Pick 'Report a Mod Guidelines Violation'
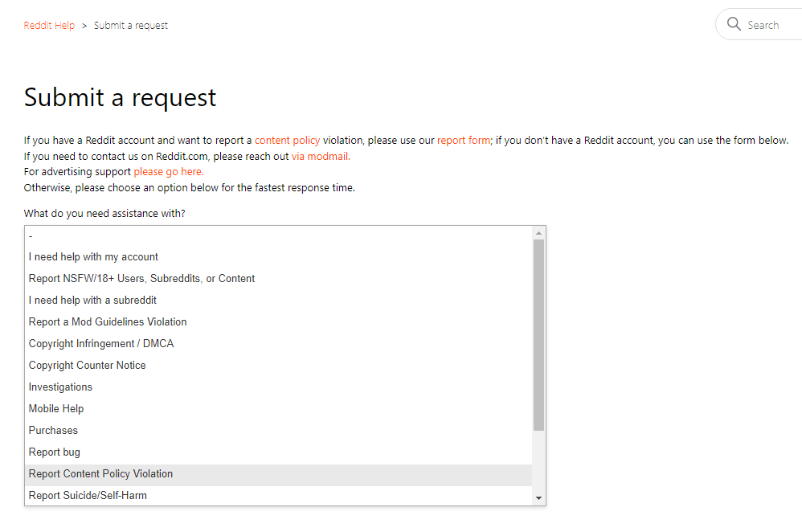This screenshot has height=532, width=802. click(278, 321)
